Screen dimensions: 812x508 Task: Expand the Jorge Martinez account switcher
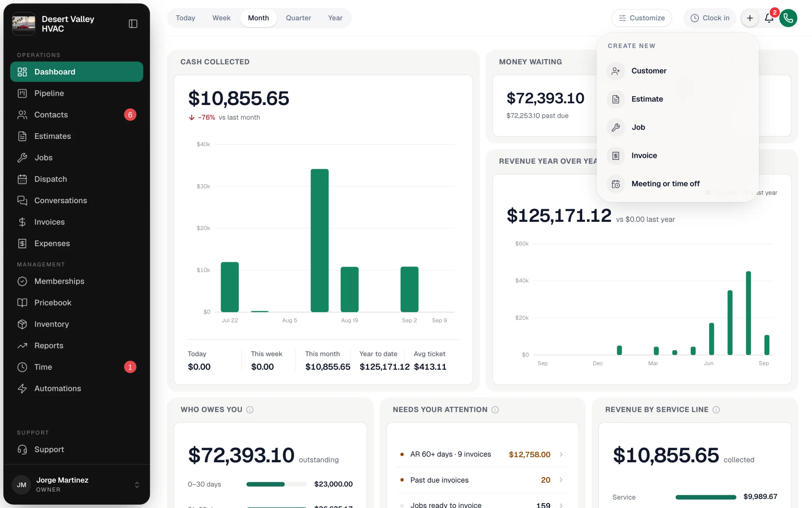(137, 485)
